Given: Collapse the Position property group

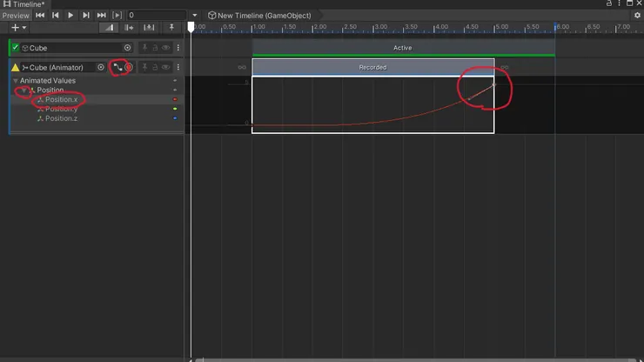Looking at the screenshot, I should point(23,90).
